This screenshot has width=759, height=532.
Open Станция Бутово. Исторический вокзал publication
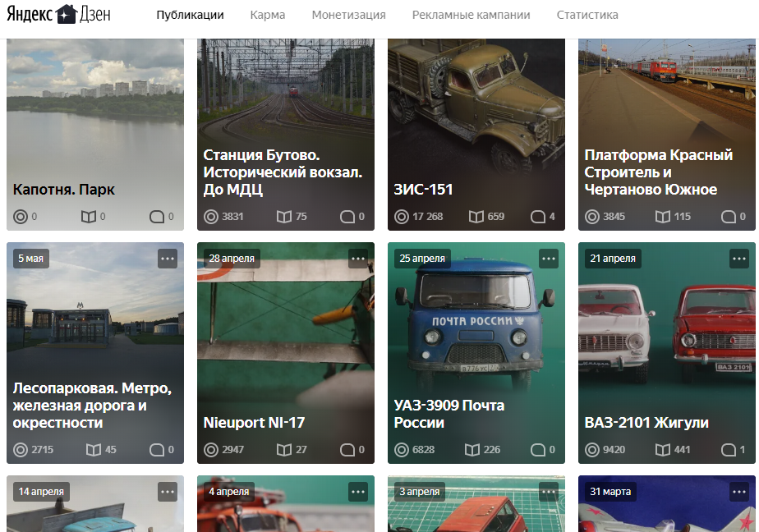(x=283, y=172)
